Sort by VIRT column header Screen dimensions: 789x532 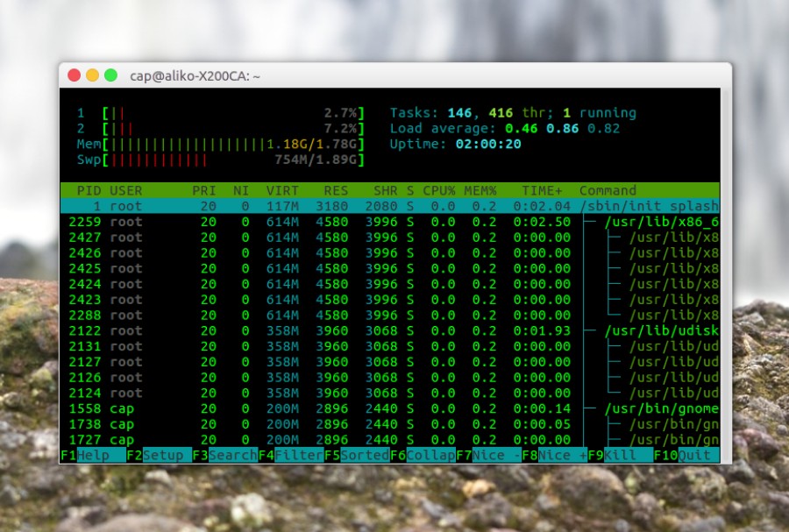tap(282, 190)
